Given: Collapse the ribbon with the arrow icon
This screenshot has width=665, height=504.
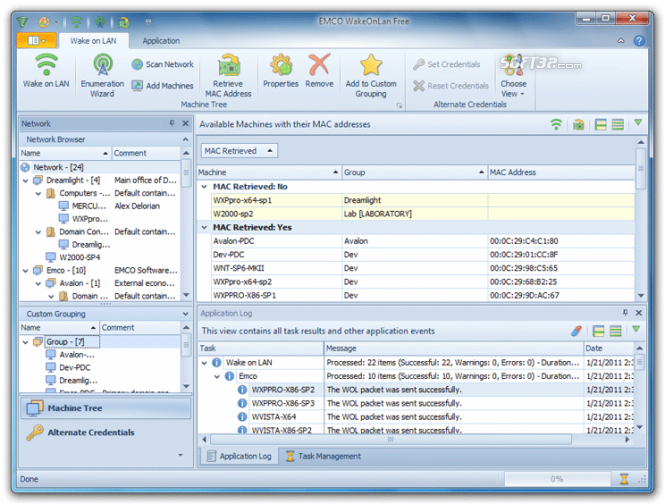Looking at the screenshot, I should (x=621, y=41).
